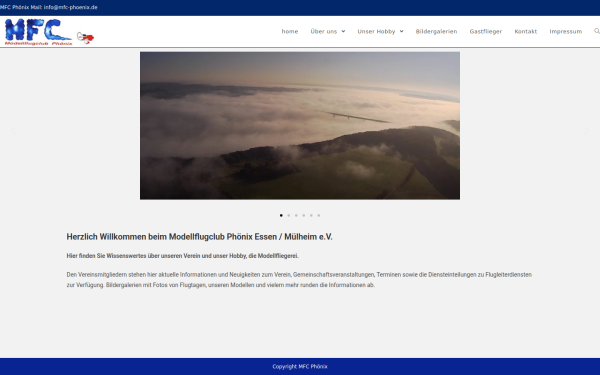The width and height of the screenshot is (600, 375).
Task: Select the first slider dot
Action: pos(281,215)
